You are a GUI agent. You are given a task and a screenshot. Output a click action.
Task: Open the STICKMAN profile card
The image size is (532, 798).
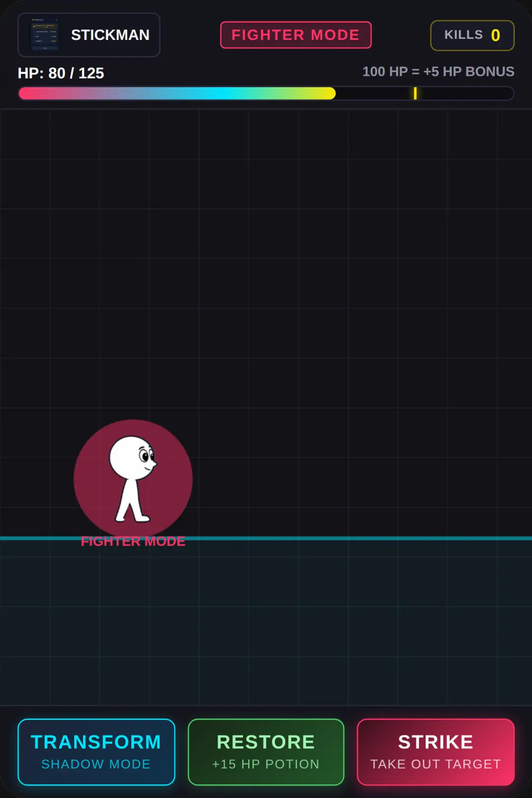pos(89,35)
